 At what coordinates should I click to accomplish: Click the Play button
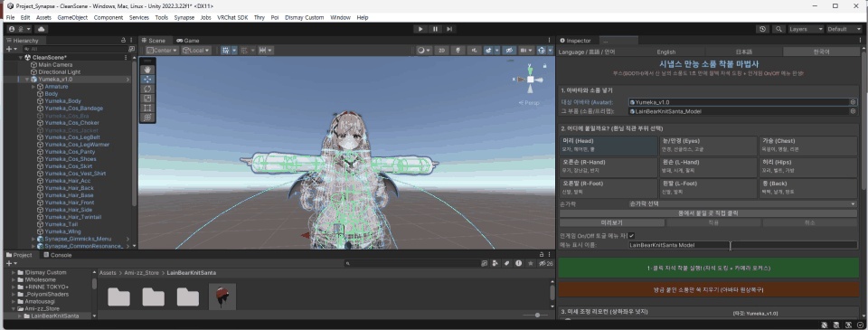pyautogui.click(x=420, y=29)
